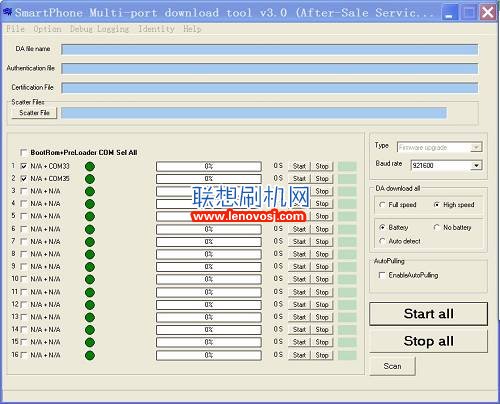The width and height of the screenshot is (500, 404).
Task: Select the Battery radio option
Action: tap(382, 227)
